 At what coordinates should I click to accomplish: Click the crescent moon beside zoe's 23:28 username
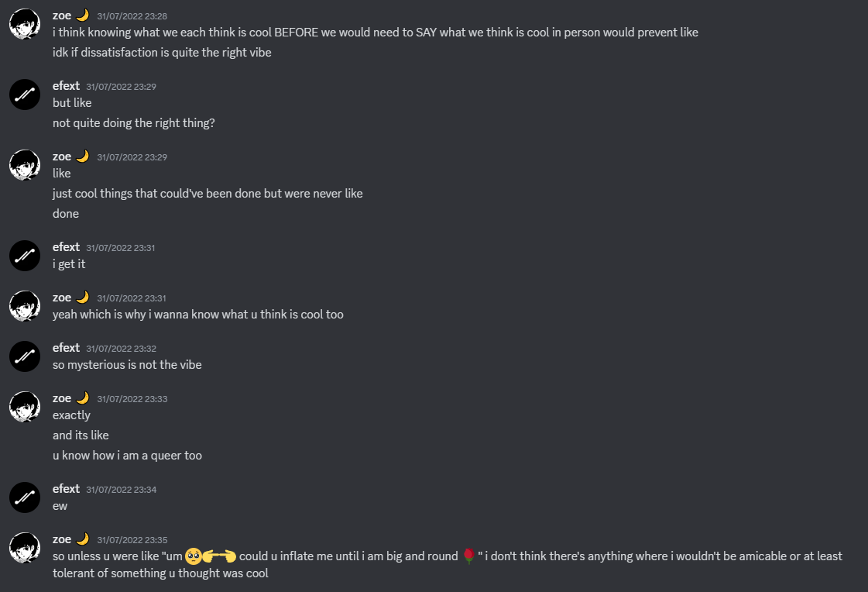pos(83,15)
